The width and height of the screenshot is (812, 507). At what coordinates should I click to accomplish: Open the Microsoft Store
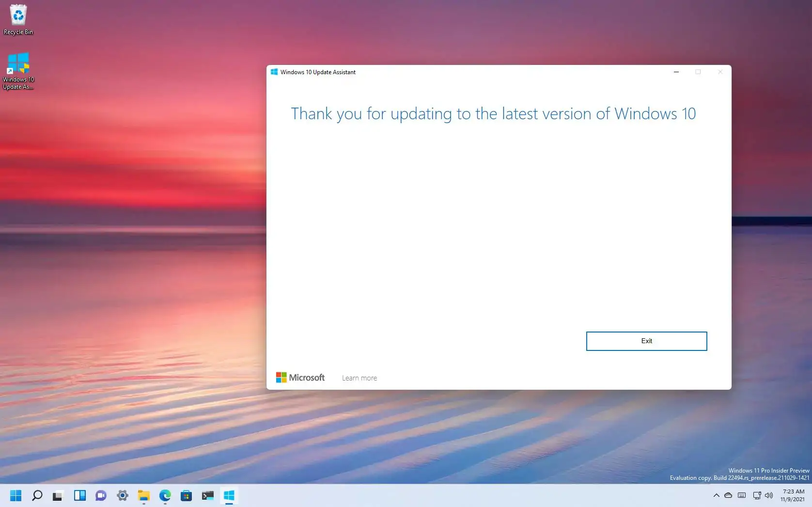[186, 496]
